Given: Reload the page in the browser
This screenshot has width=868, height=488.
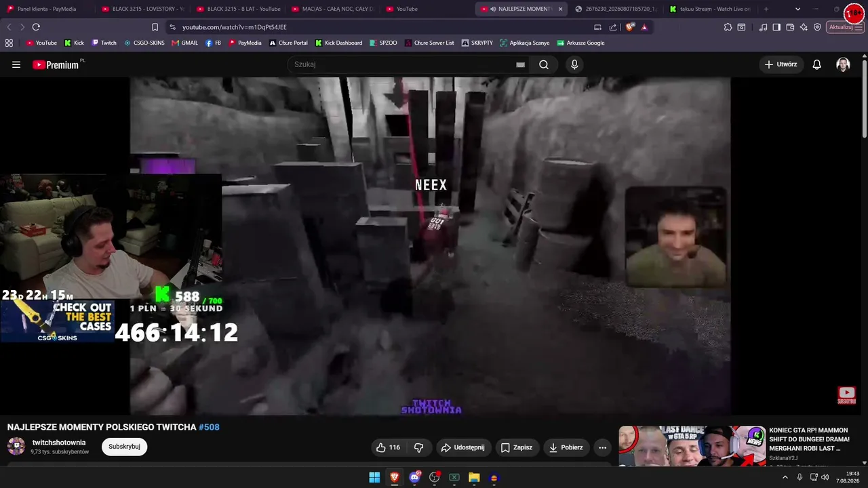Looking at the screenshot, I should [36, 27].
